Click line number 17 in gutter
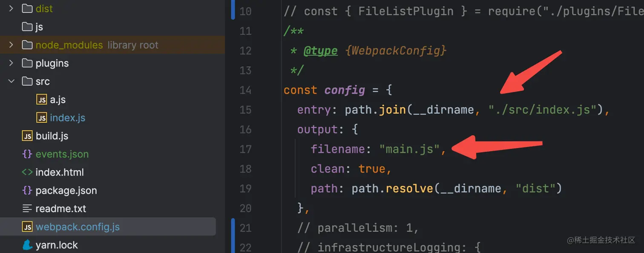Image resolution: width=644 pixels, height=253 pixels. pos(245,149)
